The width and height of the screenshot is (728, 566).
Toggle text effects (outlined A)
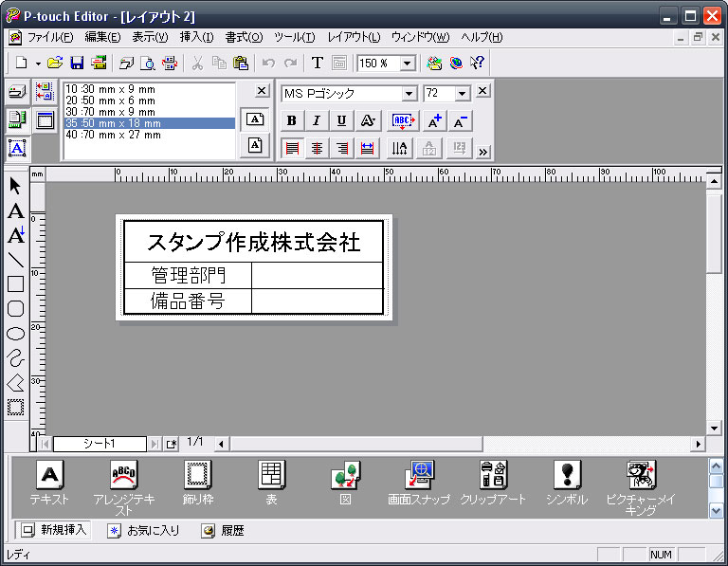tap(368, 120)
